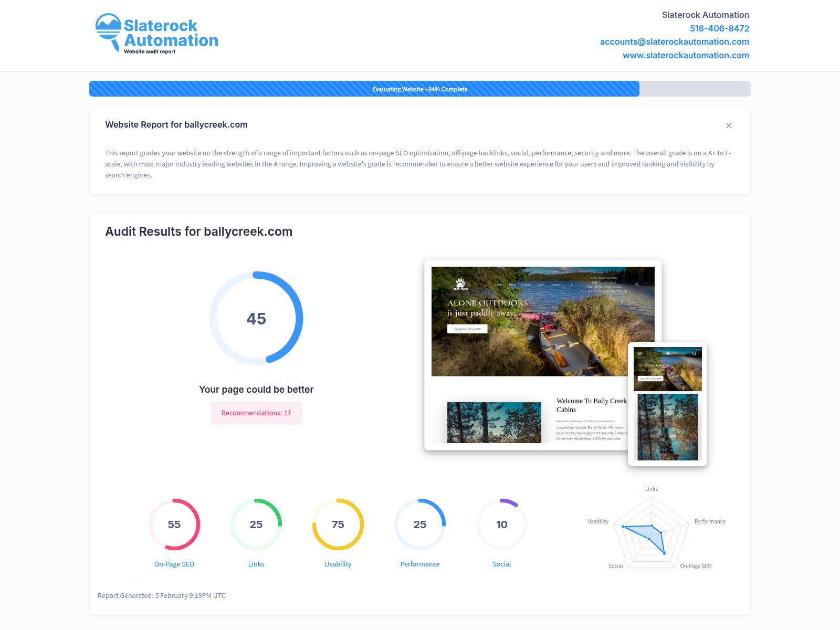Open the On-Page SEO section link
Screen dimensions: 840x630
(x=174, y=564)
